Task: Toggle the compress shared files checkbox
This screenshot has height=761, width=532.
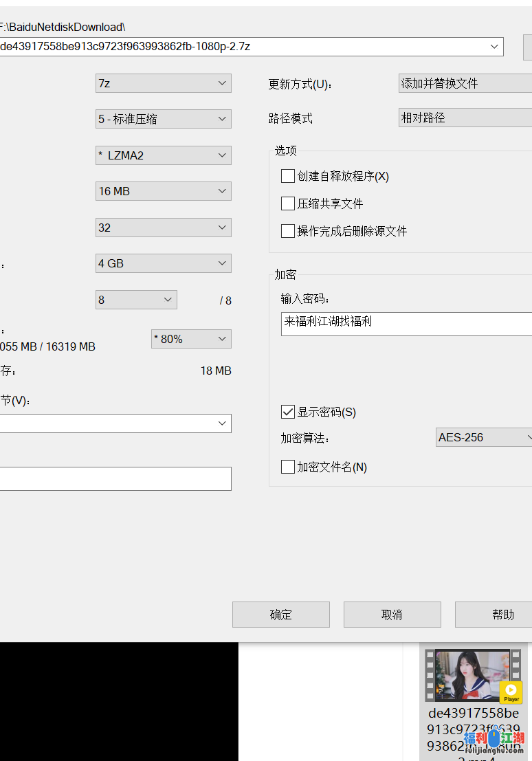Action: click(x=288, y=203)
